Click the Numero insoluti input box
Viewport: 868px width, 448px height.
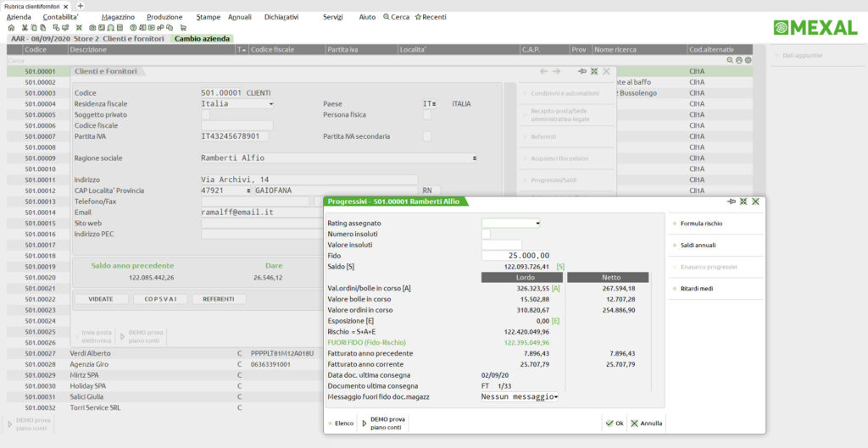[486, 234]
